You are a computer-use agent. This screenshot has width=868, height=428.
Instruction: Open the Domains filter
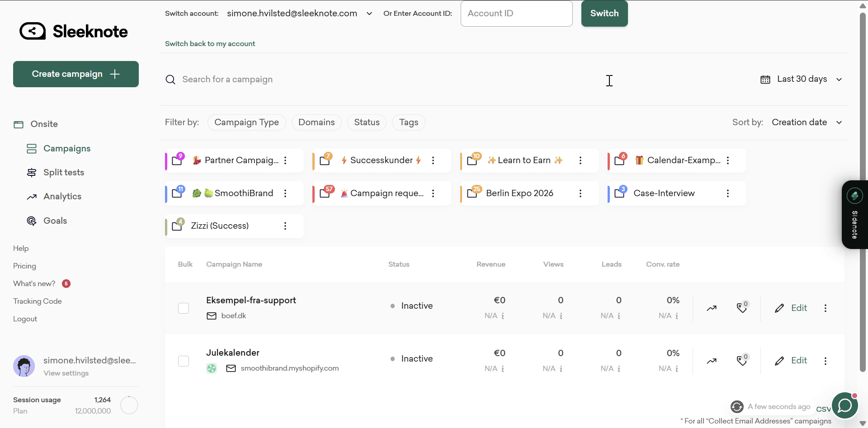(316, 122)
